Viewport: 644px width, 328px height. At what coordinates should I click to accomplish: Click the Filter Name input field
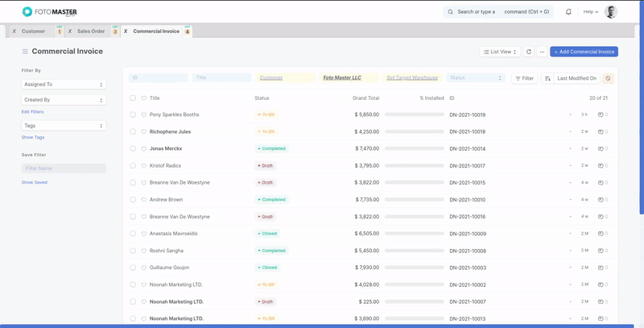(x=64, y=168)
